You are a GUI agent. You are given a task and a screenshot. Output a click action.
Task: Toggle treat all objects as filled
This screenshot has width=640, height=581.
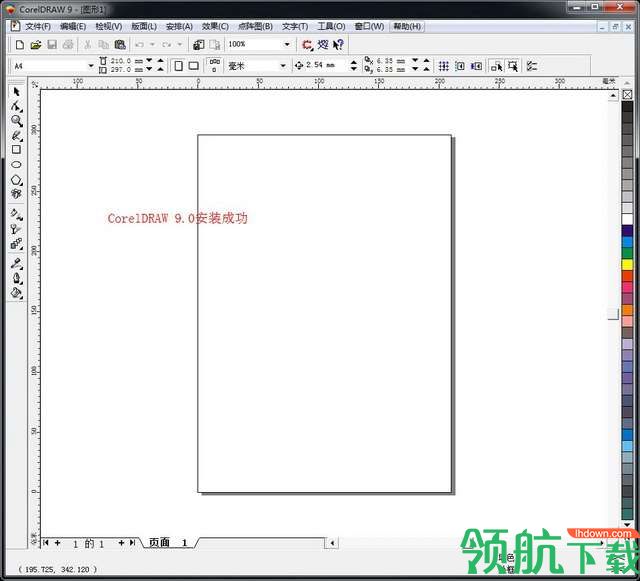[x=513, y=66]
